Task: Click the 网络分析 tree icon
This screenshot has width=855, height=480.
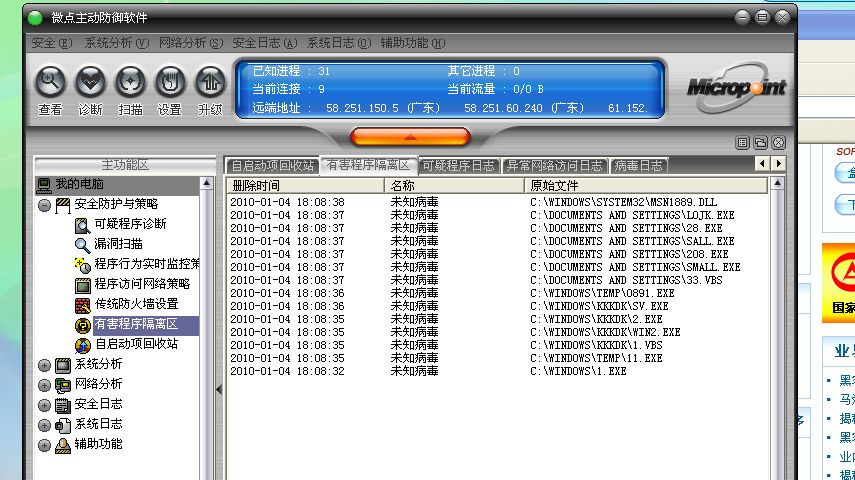Action: click(x=63, y=385)
